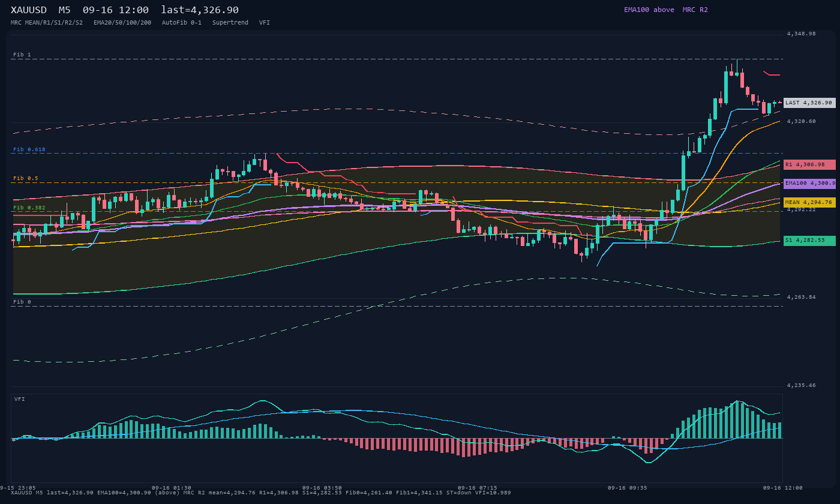
Task: Click "ST=down" in the bottom status line
Action: (x=459, y=493)
